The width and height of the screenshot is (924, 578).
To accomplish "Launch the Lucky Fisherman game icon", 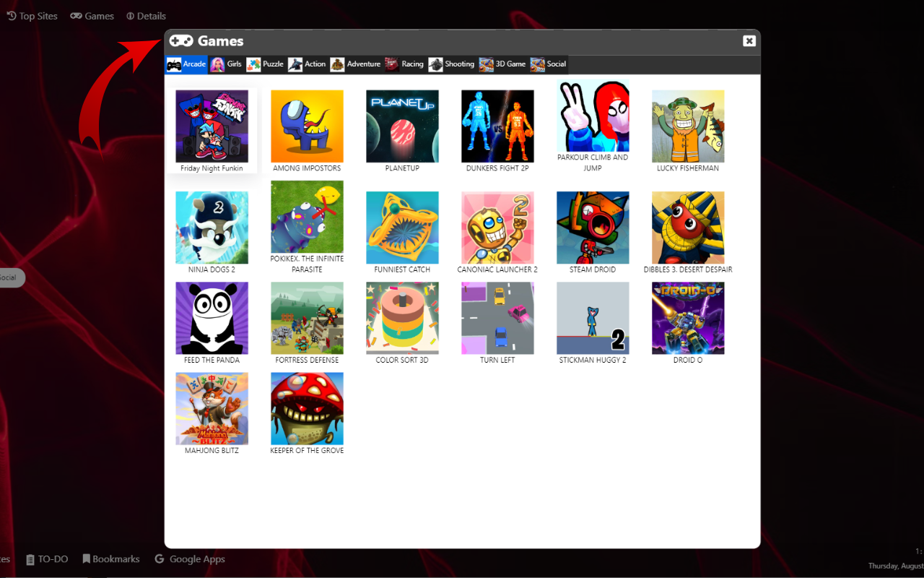I will click(688, 126).
